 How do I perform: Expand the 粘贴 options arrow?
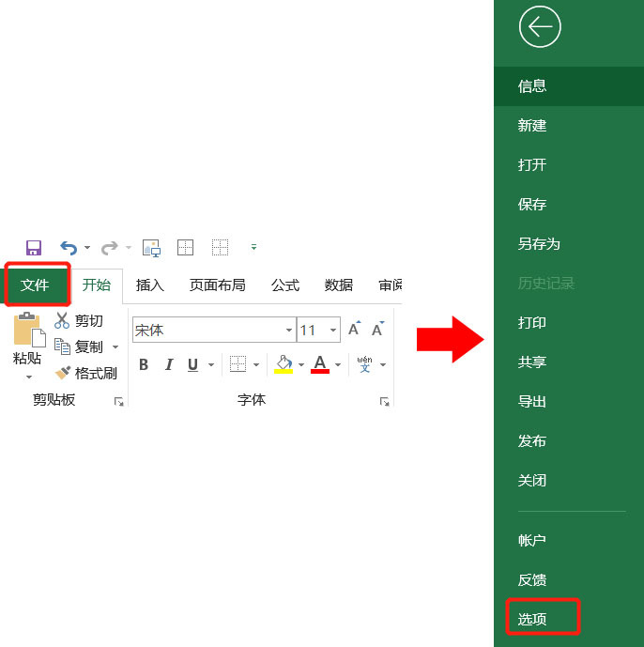pyautogui.click(x=29, y=377)
